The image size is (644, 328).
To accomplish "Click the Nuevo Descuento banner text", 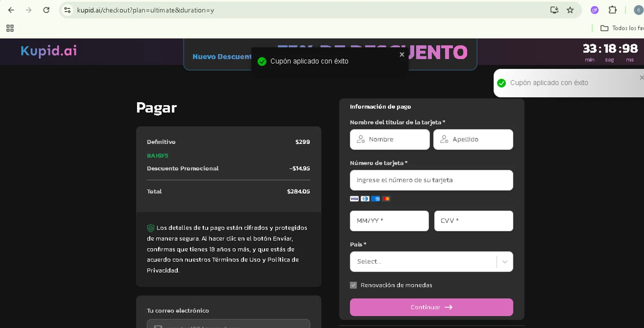I will pyautogui.click(x=222, y=57).
